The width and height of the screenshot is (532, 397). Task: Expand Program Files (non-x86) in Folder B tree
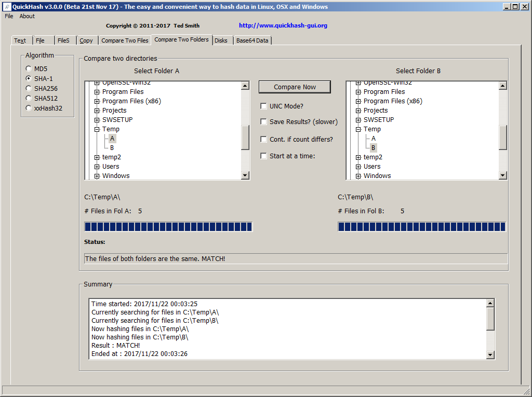coord(358,92)
